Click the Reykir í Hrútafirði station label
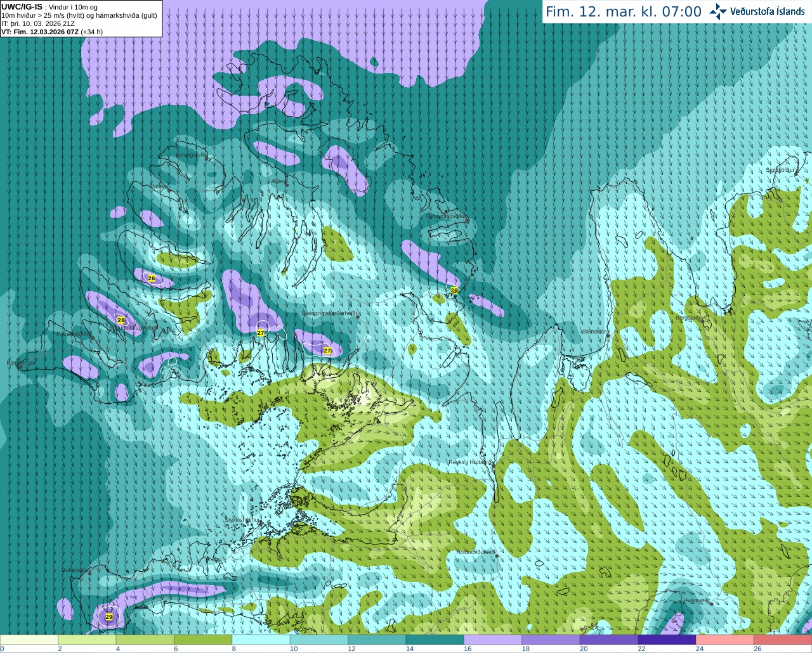Image resolution: width=812 pixels, height=653 pixels. coord(470,462)
